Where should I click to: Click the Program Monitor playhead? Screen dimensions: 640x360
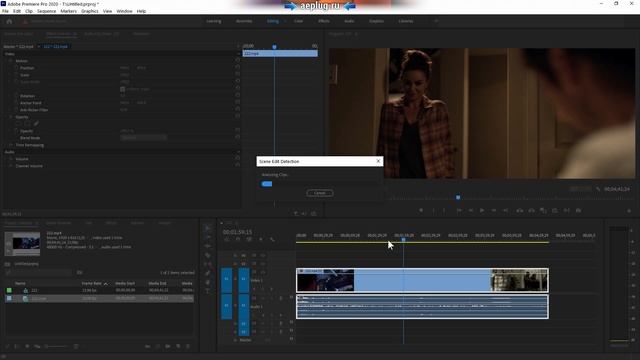coord(458,198)
